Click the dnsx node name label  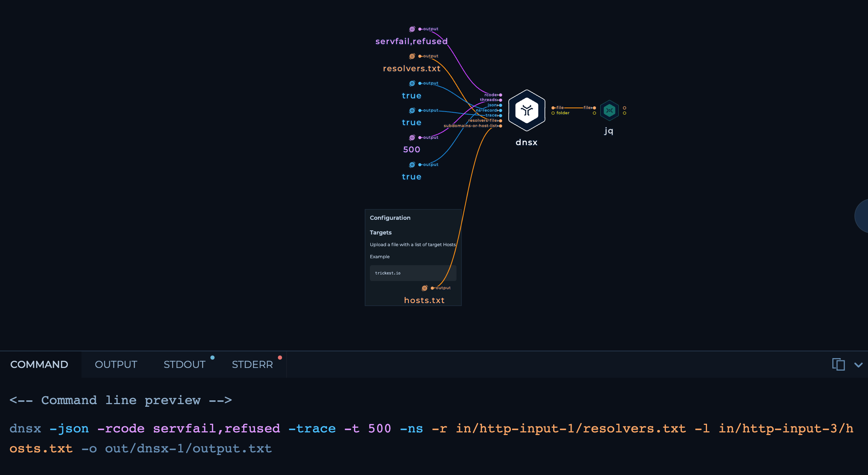[x=526, y=142]
